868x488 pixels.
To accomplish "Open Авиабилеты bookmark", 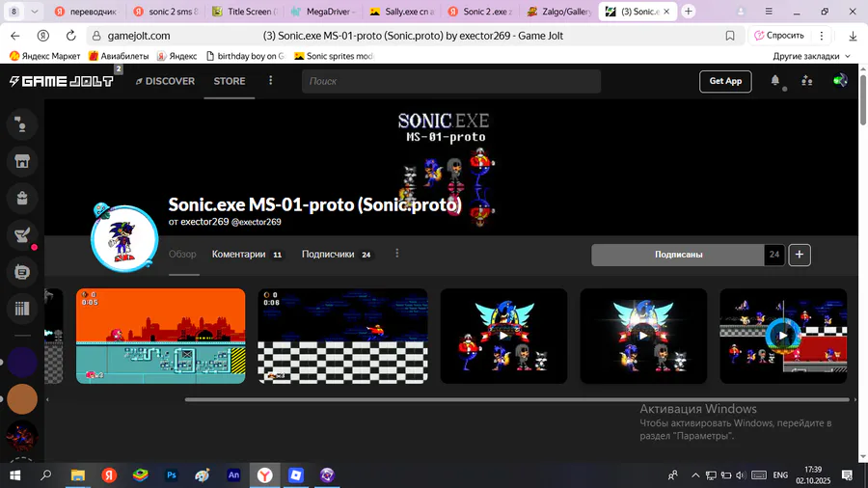I will point(119,56).
